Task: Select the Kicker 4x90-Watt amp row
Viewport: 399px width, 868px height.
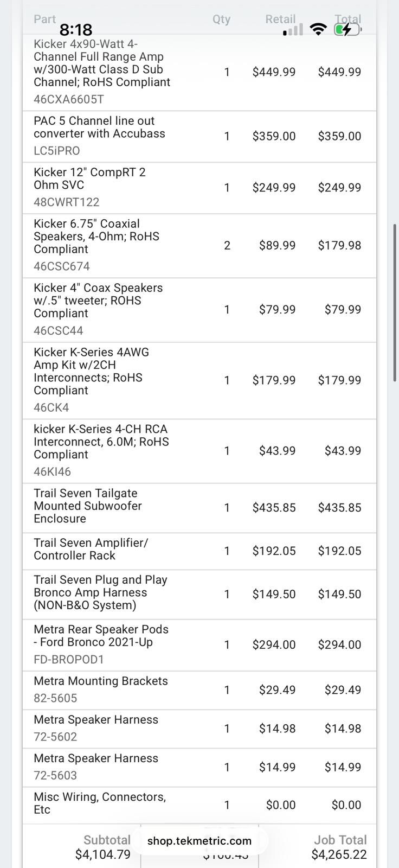Action: (x=200, y=72)
